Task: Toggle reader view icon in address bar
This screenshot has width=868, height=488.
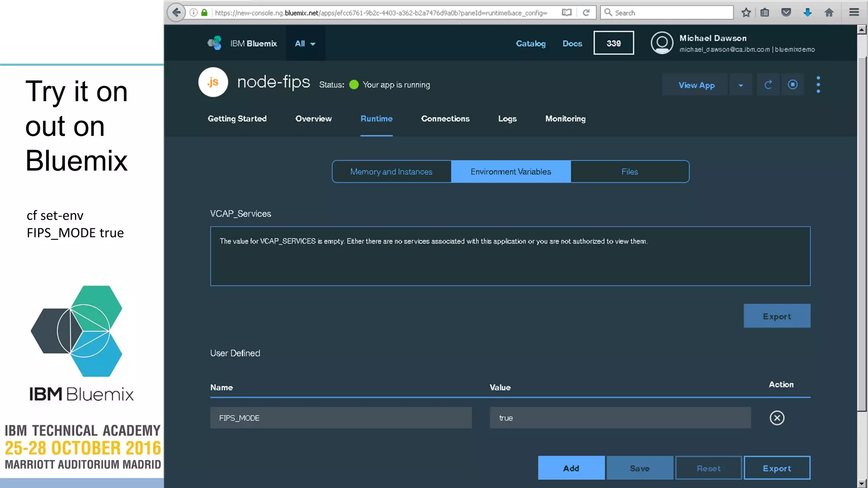Action: (567, 13)
